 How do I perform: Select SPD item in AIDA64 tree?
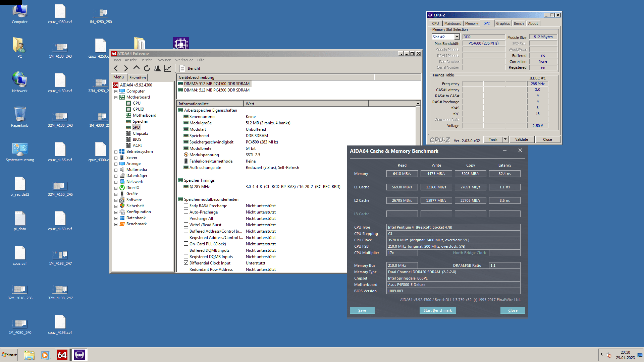(x=136, y=127)
